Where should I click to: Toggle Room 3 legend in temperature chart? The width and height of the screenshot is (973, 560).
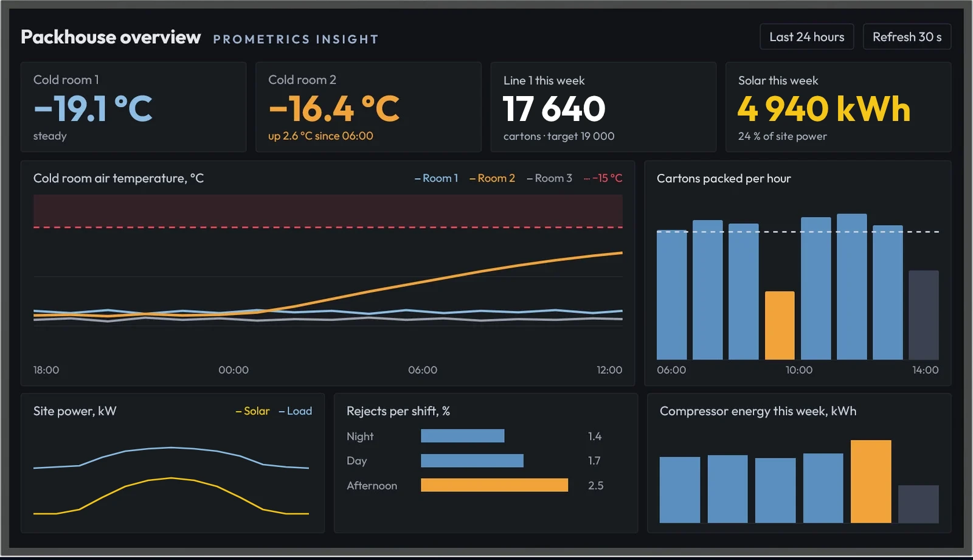[549, 178]
